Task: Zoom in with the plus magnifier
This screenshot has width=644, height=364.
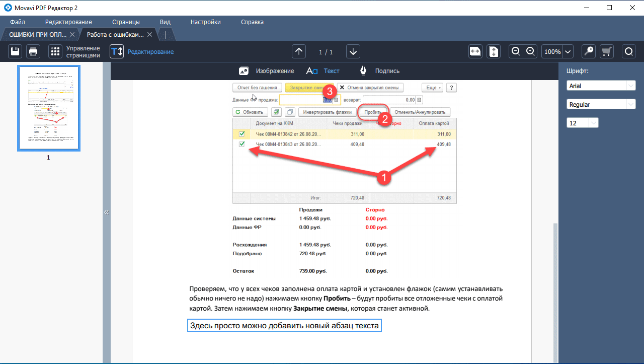Action: point(531,51)
